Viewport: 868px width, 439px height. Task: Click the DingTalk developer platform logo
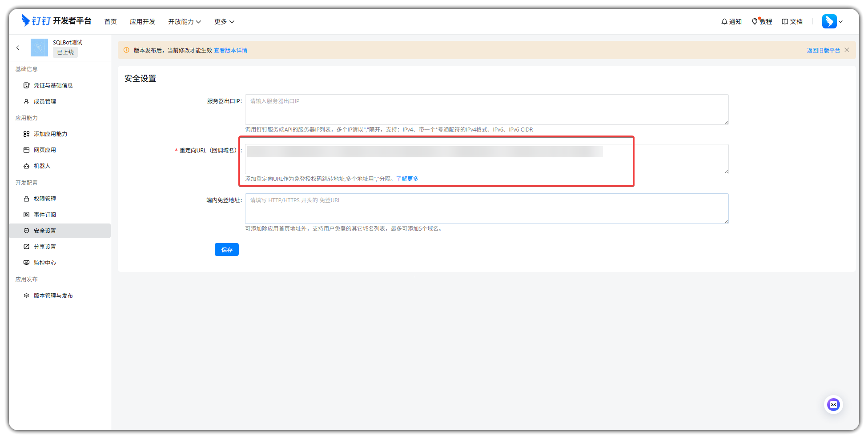click(56, 21)
